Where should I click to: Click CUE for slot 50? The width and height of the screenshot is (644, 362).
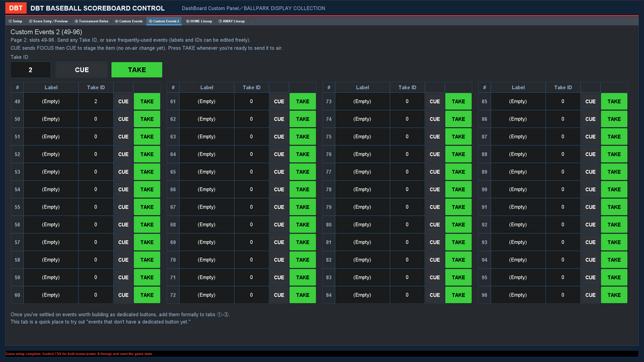[123, 119]
